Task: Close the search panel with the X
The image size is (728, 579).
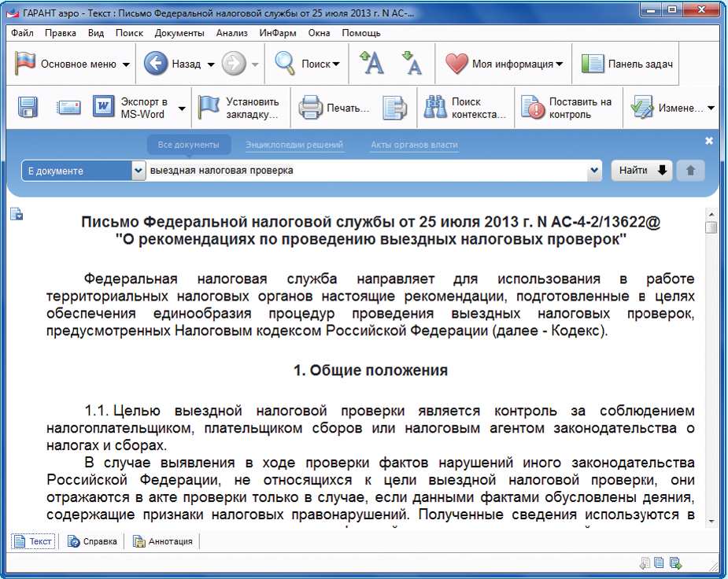Action: pyautogui.click(x=708, y=141)
